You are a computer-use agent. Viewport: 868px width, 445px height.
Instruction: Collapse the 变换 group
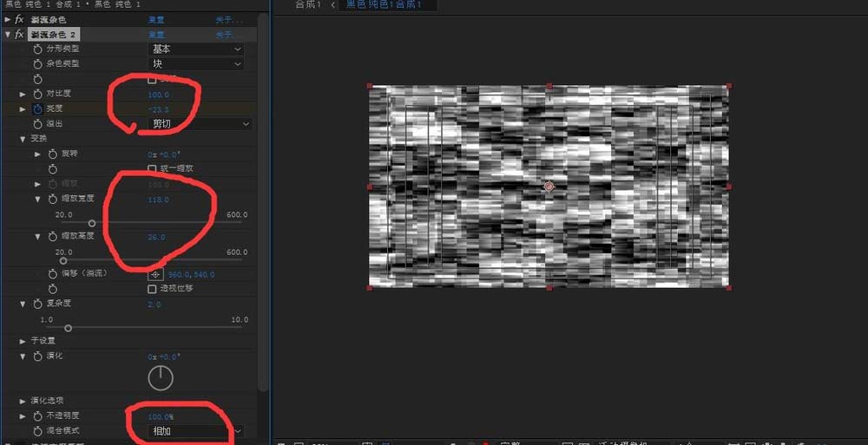click(23, 139)
